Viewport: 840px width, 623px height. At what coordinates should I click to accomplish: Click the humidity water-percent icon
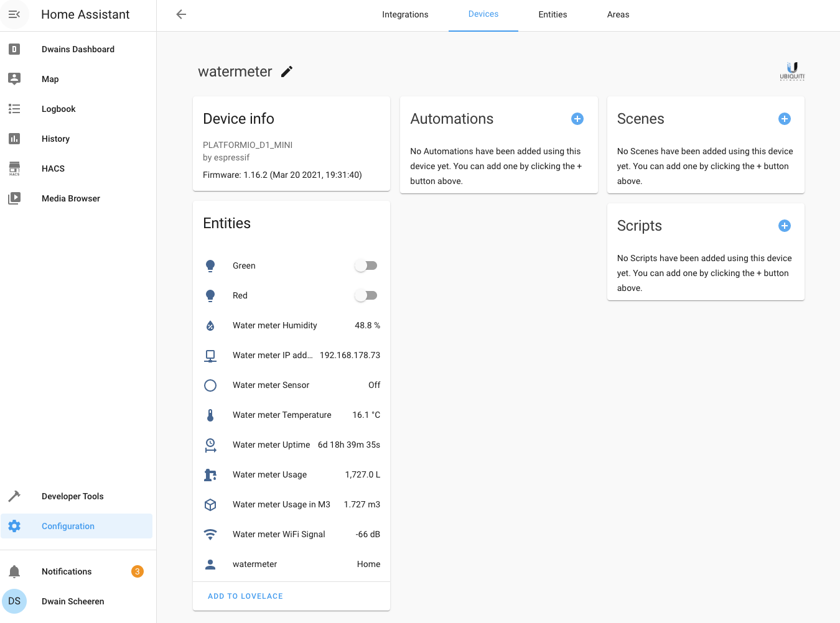coord(210,325)
